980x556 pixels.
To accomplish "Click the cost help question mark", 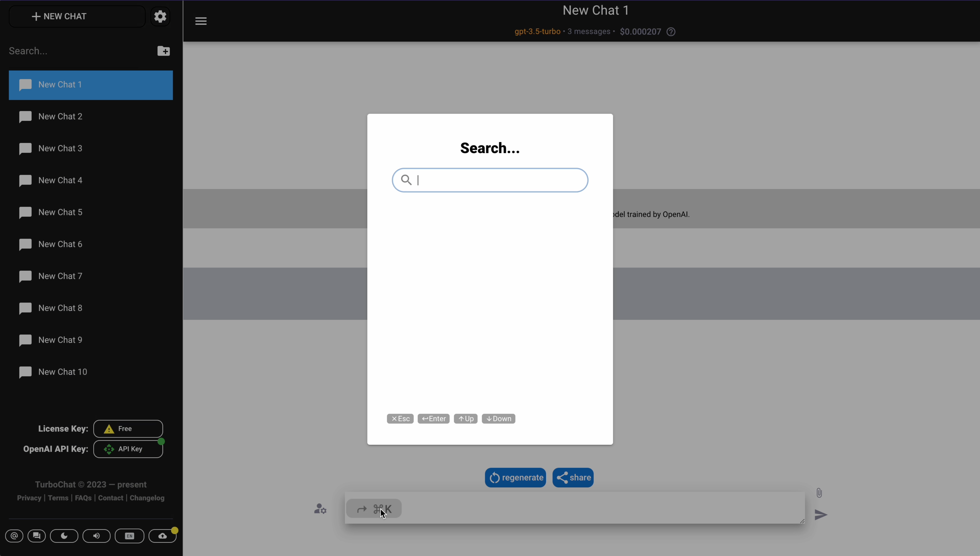I will point(671,32).
